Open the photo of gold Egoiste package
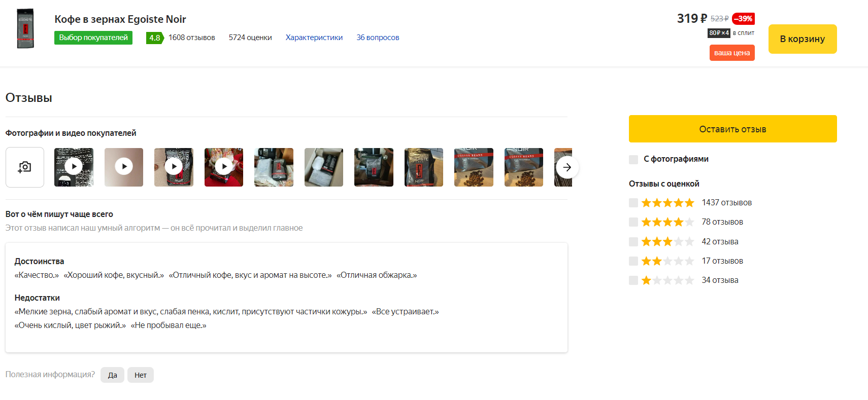 click(x=424, y=167)
